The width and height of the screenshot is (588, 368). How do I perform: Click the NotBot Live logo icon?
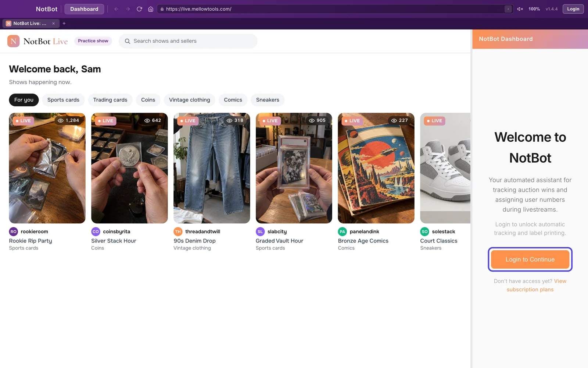[x=14, y=41]
